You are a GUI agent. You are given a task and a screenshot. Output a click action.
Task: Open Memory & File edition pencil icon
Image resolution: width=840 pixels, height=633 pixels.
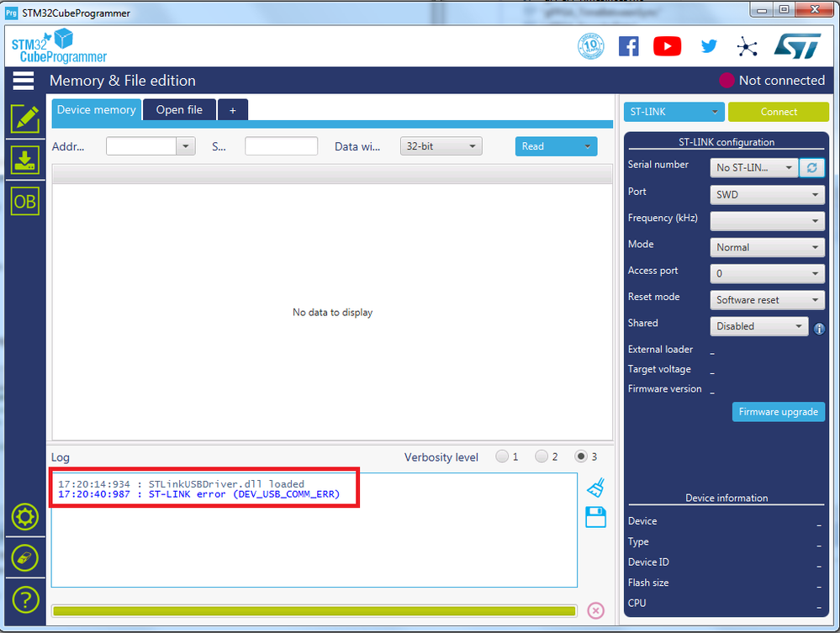25,119
